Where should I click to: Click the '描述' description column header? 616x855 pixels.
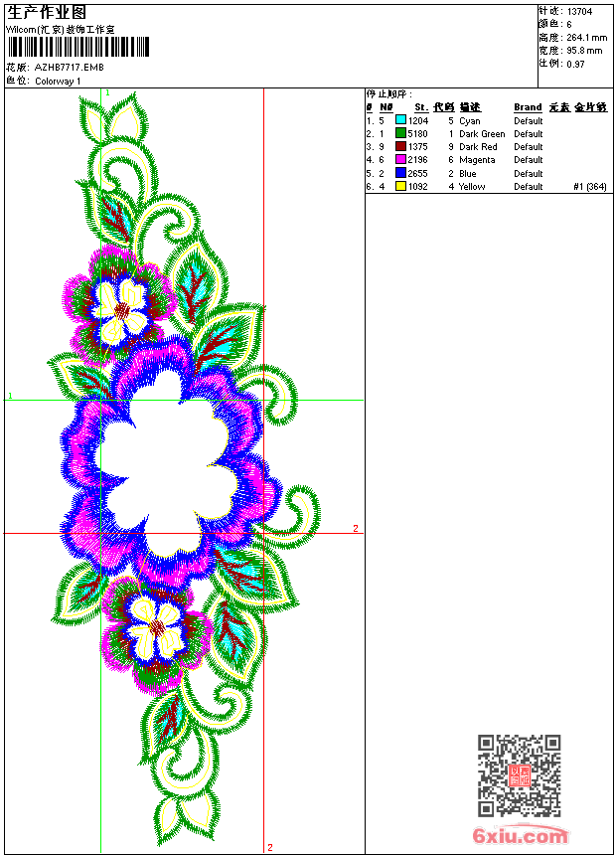pos(470,107)
